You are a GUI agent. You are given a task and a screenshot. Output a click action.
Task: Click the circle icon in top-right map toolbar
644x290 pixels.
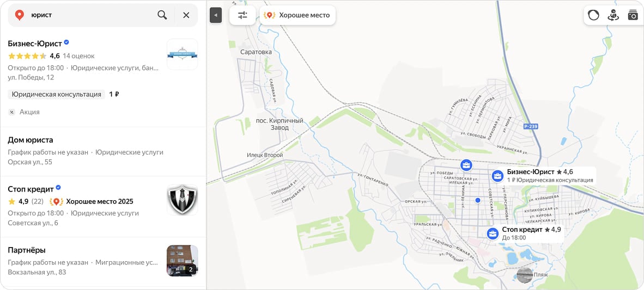pos(593,15)
